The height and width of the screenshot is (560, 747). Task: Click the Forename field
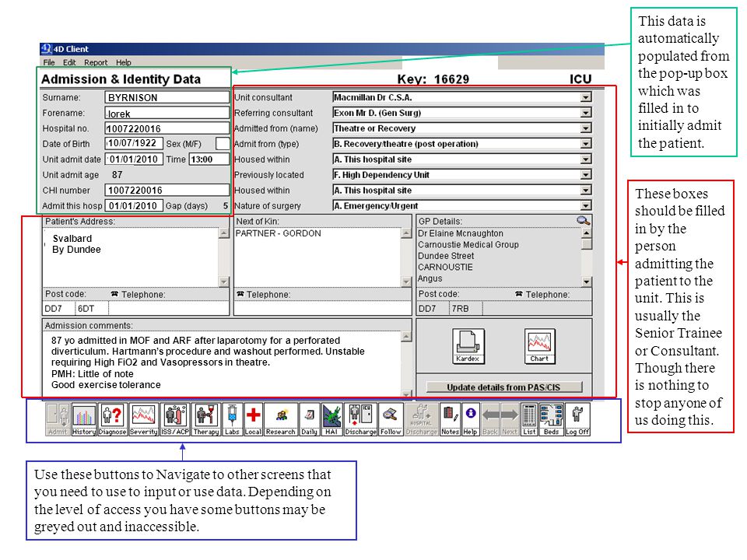click(167, 113)
